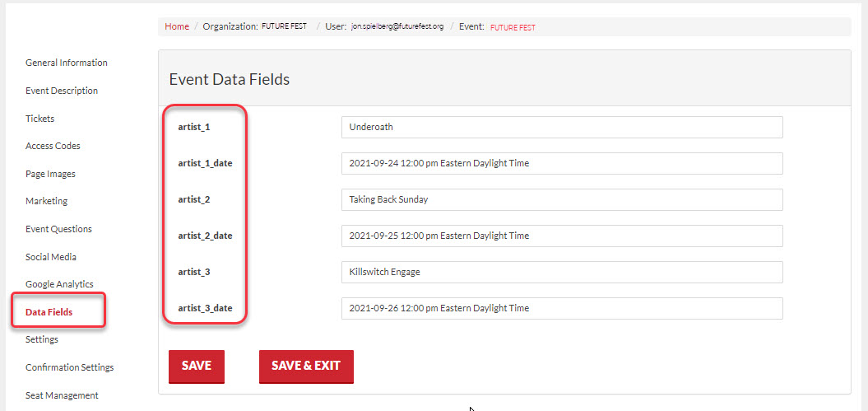
Task: Open the Marketing section
Action: coord(47,201)
